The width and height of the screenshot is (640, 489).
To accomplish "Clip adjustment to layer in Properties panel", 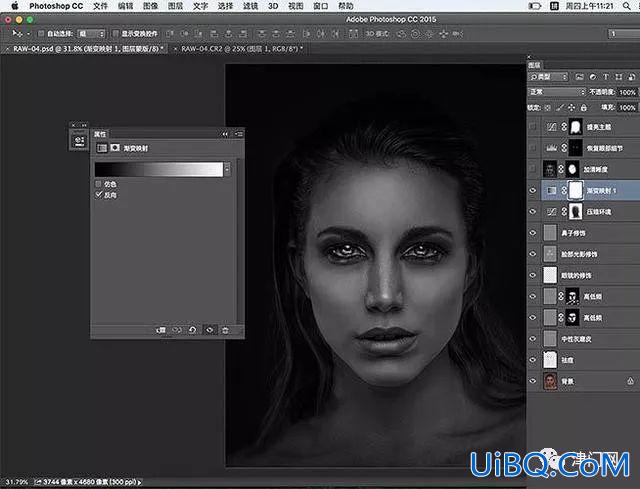I will pyautogui.click(x=161, y=330).
